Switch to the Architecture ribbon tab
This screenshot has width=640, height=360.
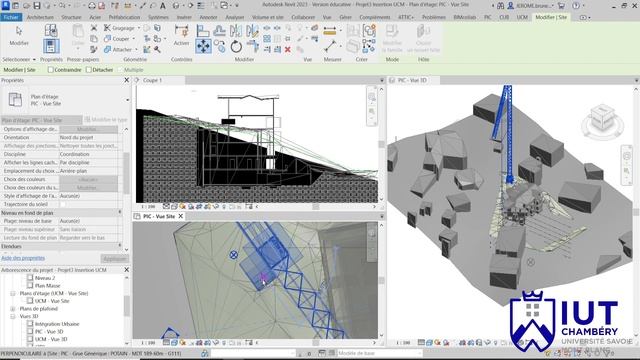pyautogui.click(x=40, y=17)
